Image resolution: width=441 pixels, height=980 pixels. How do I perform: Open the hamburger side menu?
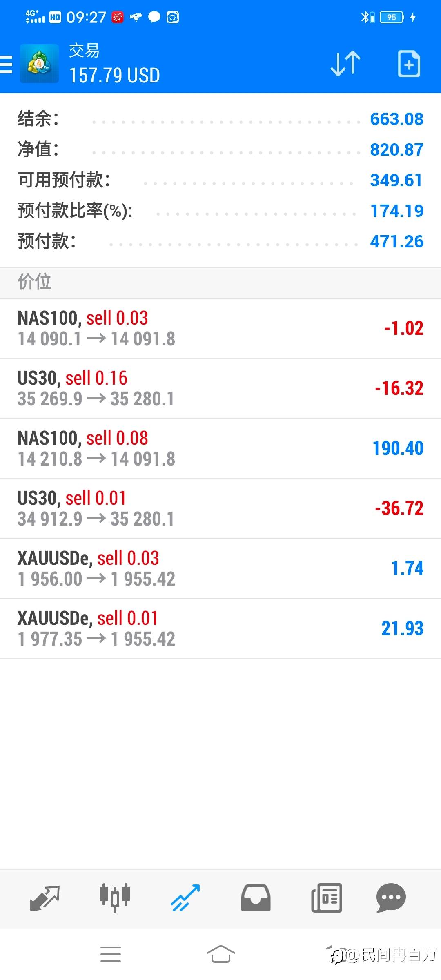7,64
